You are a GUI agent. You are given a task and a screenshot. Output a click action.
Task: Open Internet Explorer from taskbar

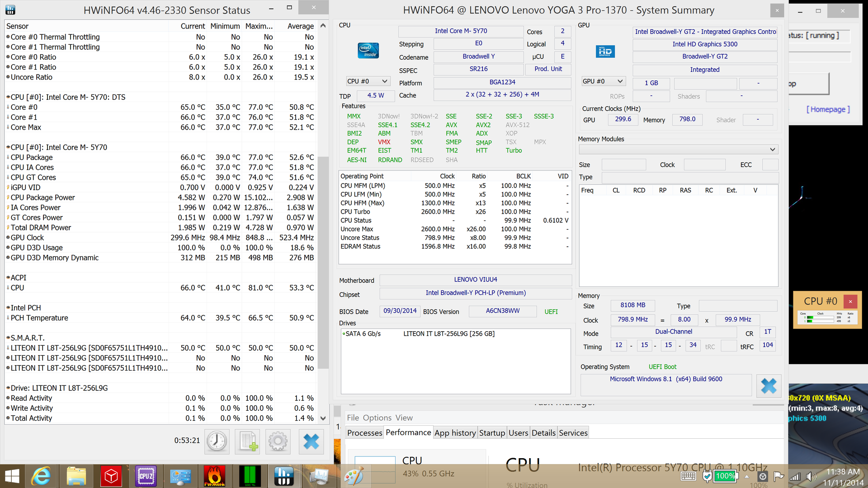point(42,476)
